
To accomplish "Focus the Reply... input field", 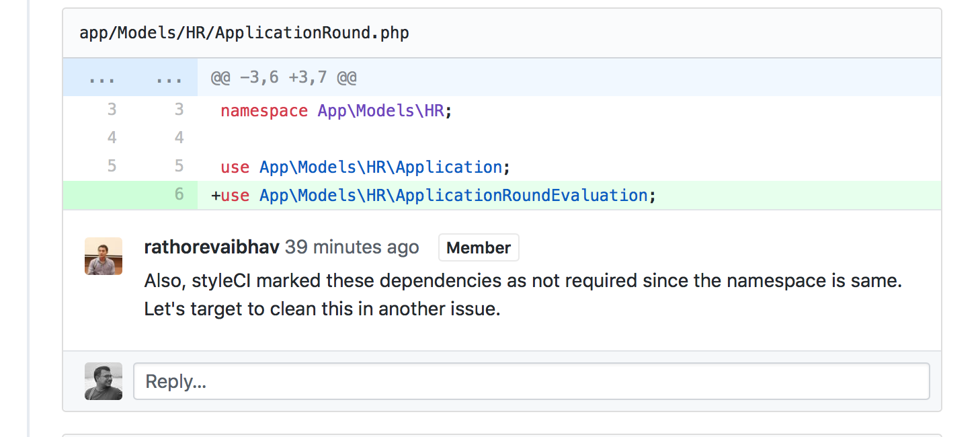I will pyautogui.click(x=532, y=381).
